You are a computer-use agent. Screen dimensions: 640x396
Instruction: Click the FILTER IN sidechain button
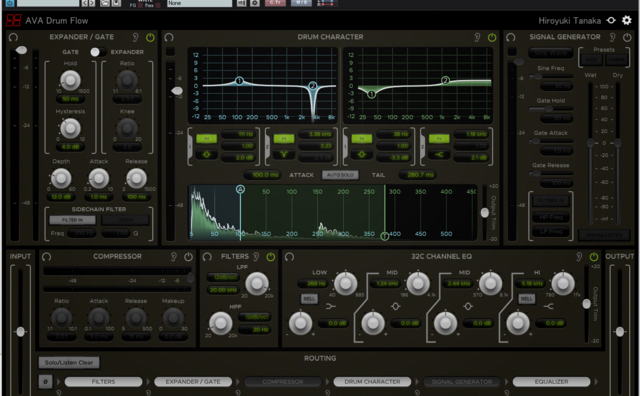[72, 220]
